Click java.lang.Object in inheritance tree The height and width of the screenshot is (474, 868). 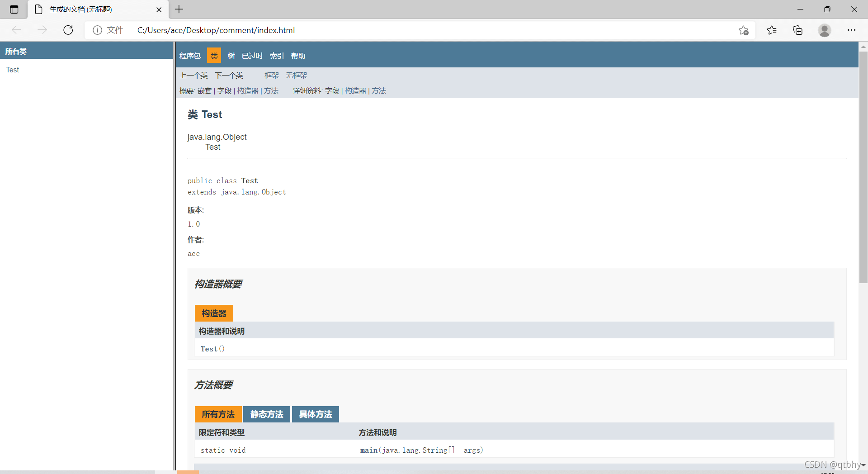point(217,137)
